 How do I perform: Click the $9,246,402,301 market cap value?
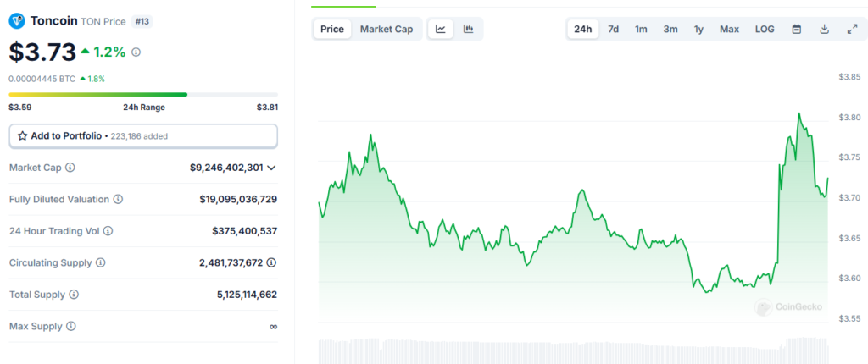pyautogui.click(x=226, y=167)
